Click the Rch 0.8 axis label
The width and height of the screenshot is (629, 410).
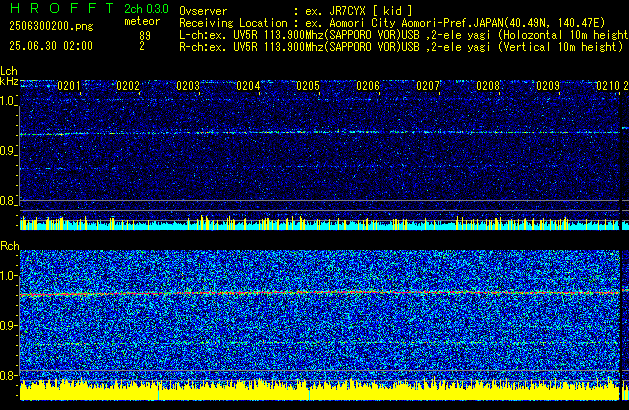point(9,375)
